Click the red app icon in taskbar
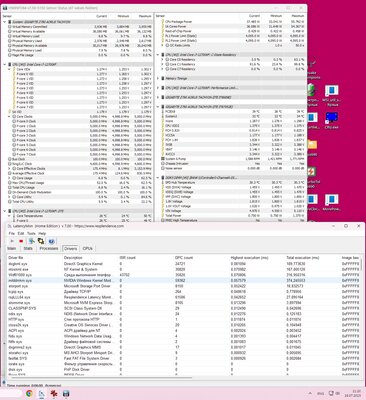Screen dimensions: 366x400 point(54,394)
